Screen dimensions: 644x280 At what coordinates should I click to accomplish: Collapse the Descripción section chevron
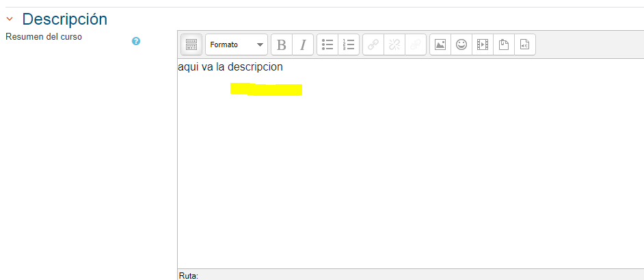pos(10,19)
